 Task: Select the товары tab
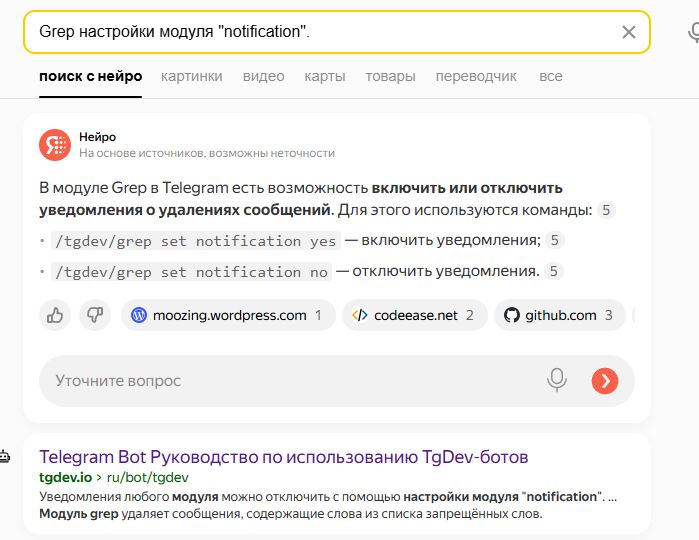tap(390, 76)
